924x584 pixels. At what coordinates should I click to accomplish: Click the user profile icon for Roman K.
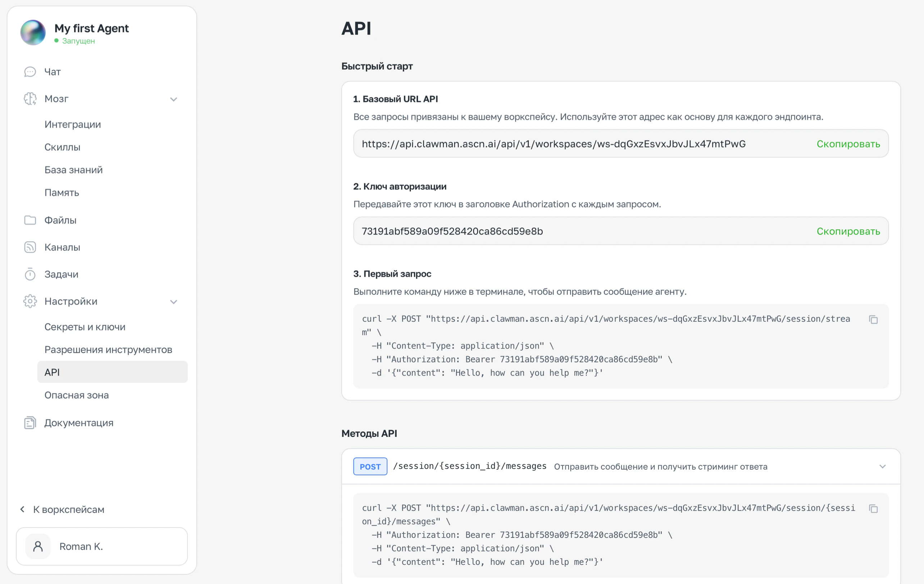click(x=38, y=546)
